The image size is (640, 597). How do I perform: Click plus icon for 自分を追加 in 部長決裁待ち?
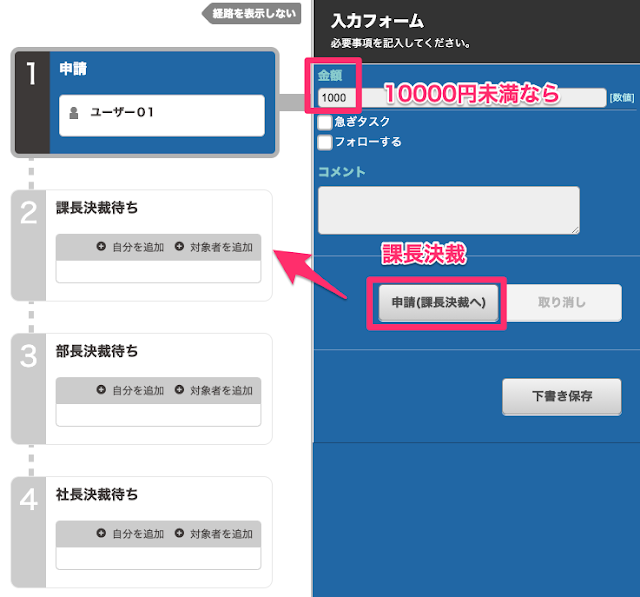tap(101, 389)
